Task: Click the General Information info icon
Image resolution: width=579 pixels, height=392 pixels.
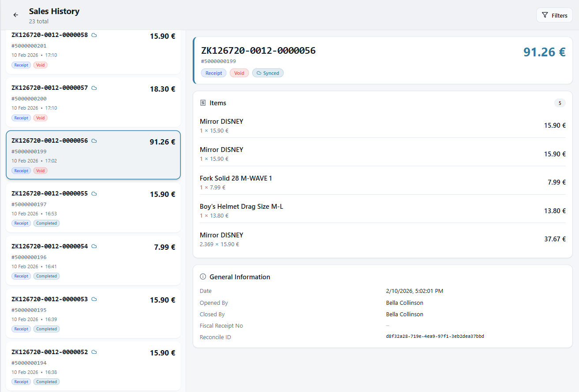Action: tap(203, 277)
